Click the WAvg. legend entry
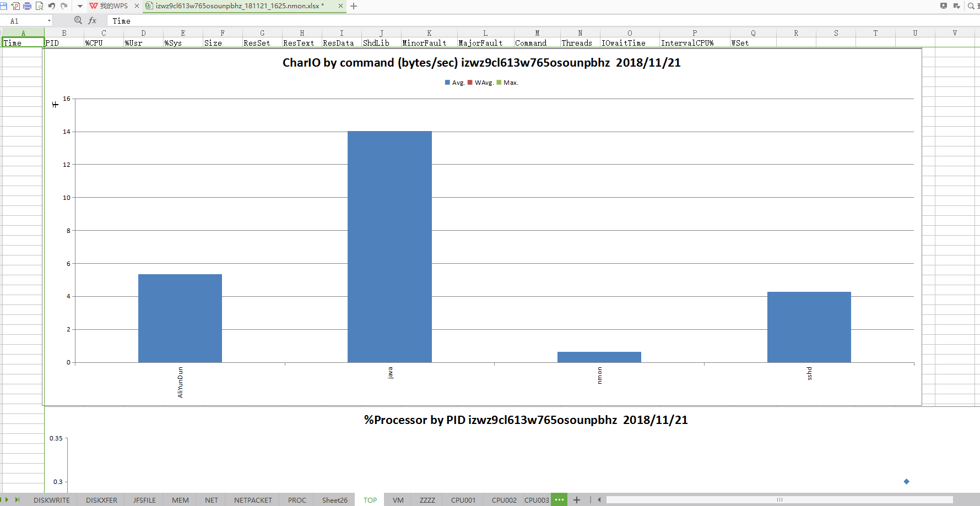 [480, 83]
